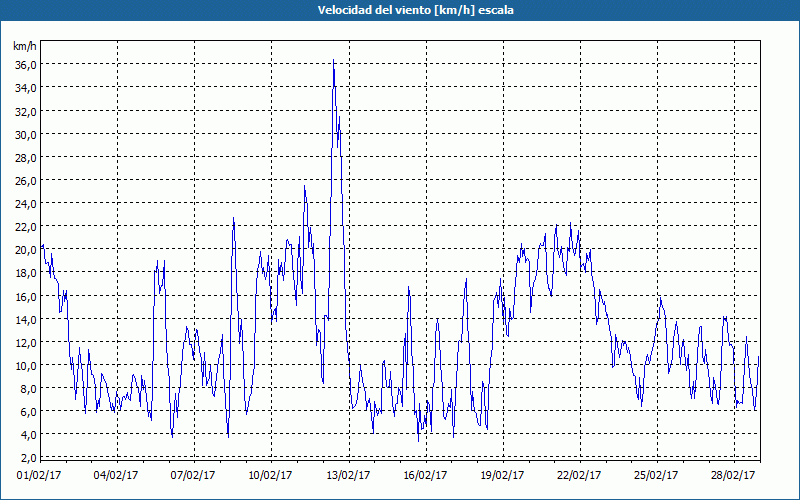Click the 04/02/17 date label
Image resolution: width=800 pixels, height=500 pixels.
click(116, 476)
